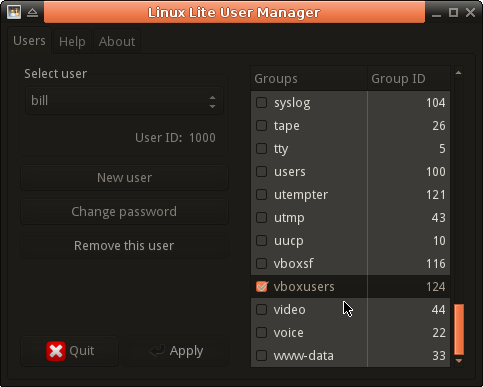This screenshot has width=483, height=387.
Task: Click Remove this user button
Action: point(124,246)
